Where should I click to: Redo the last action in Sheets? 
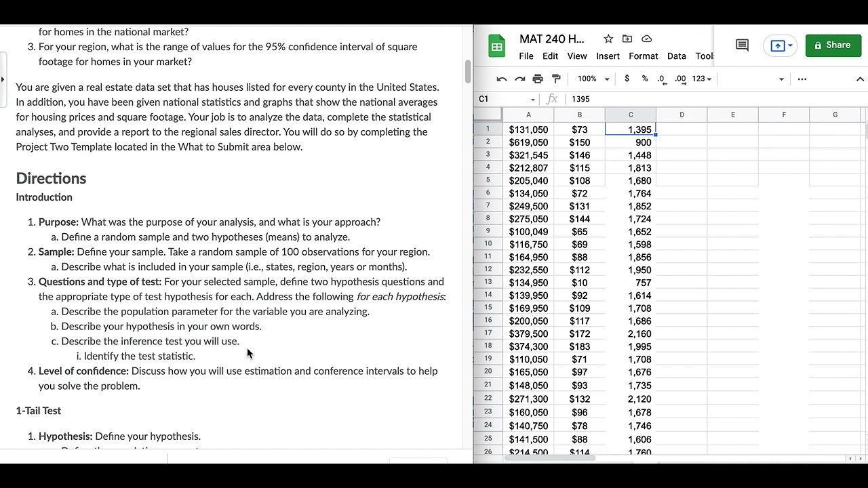click(x=520, y=79)
